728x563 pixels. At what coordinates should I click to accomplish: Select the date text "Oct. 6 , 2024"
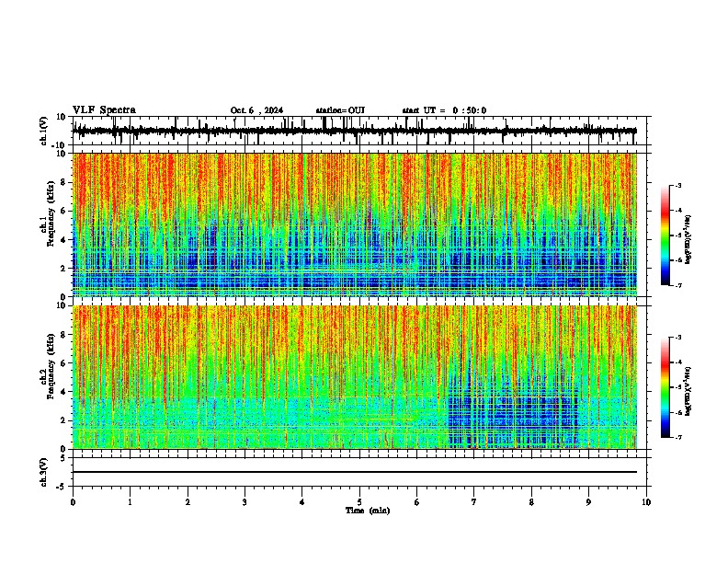coord(256,110)
